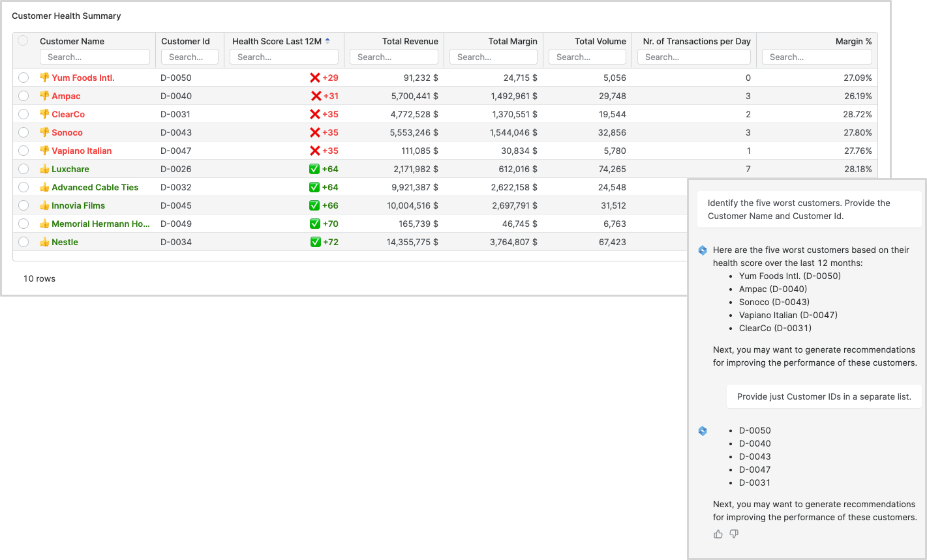Click green checkmark icon in Nestle row
This screenshot has width=927, height=560.
[x=315, y=242]
